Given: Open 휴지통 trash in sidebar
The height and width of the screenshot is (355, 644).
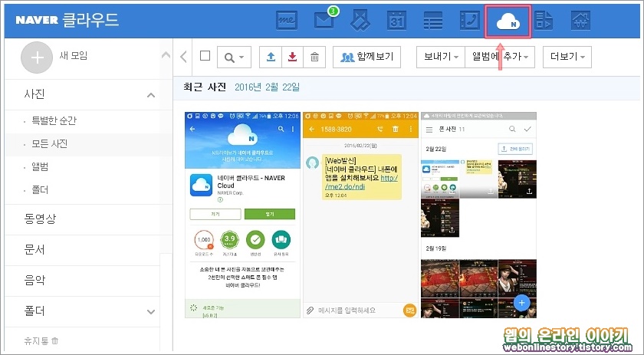Looking at the screenshot, I should 41,341.
